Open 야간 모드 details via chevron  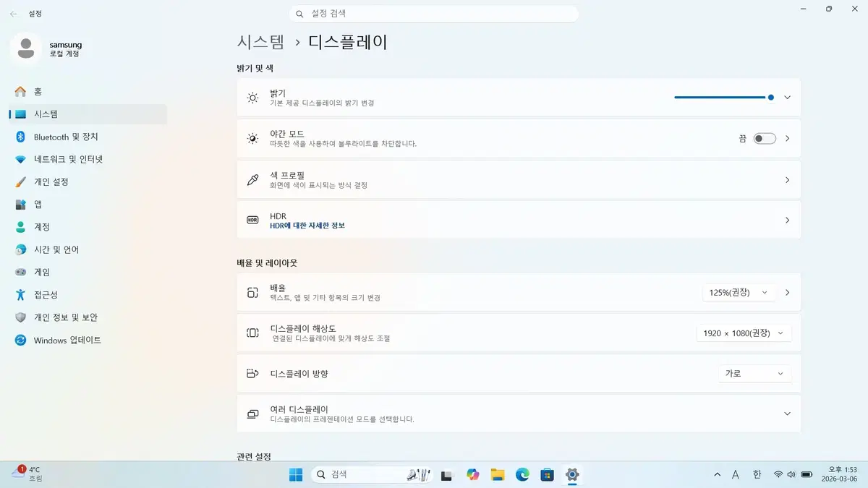click(788, 138)
